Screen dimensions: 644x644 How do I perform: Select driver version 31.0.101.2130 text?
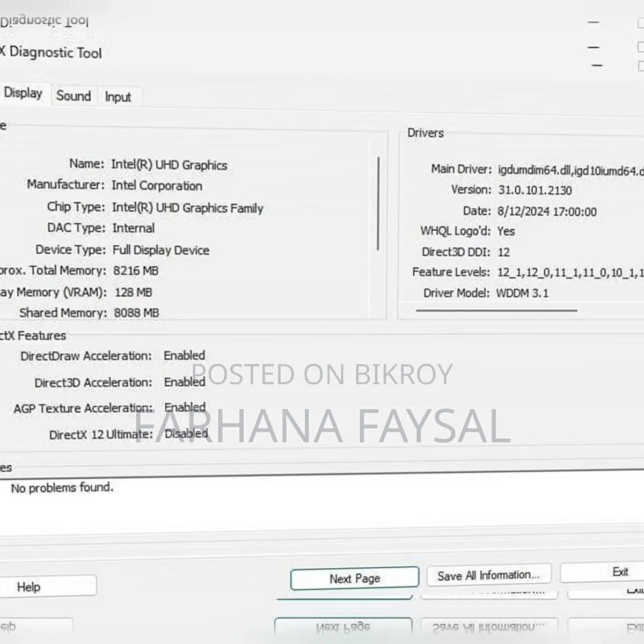(535, 190)
